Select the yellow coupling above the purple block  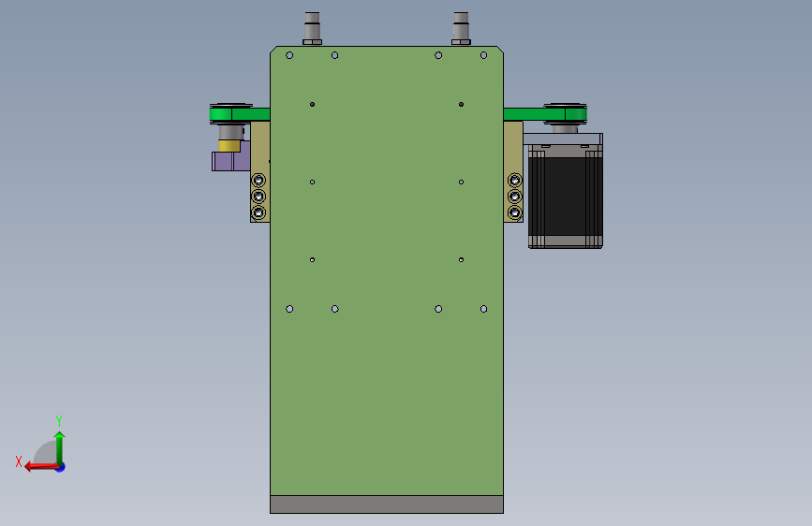pyautogui.click(x=229, y=146)
